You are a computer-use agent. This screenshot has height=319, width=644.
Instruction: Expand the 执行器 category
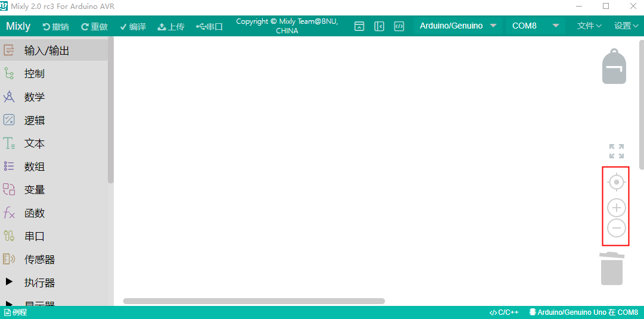tap(39, 283)
